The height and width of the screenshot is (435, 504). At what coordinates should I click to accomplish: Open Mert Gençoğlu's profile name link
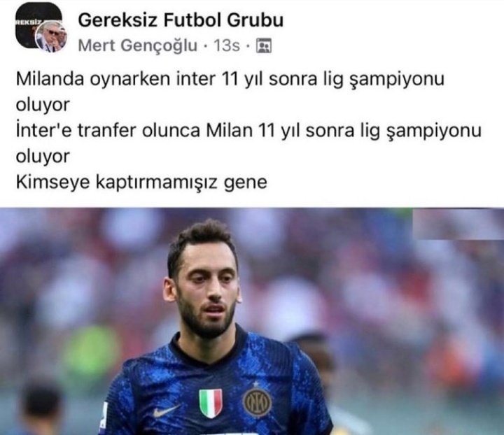click(138, 45)
